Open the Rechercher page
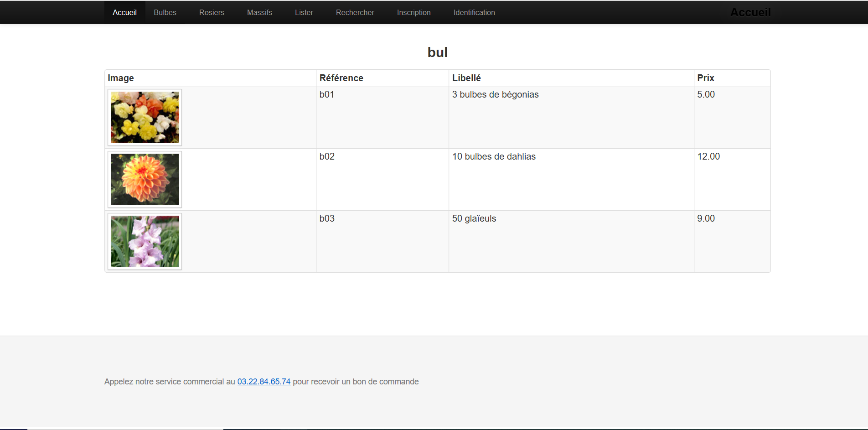868x430 pixels. tap(355, 12)
